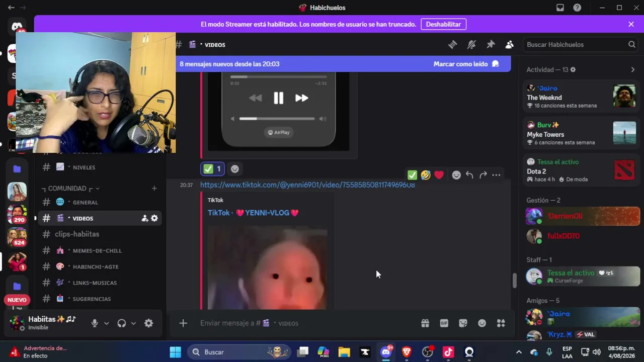Open server with 524 notification badge
644x362 pixels.
click(x=17, y=237)
